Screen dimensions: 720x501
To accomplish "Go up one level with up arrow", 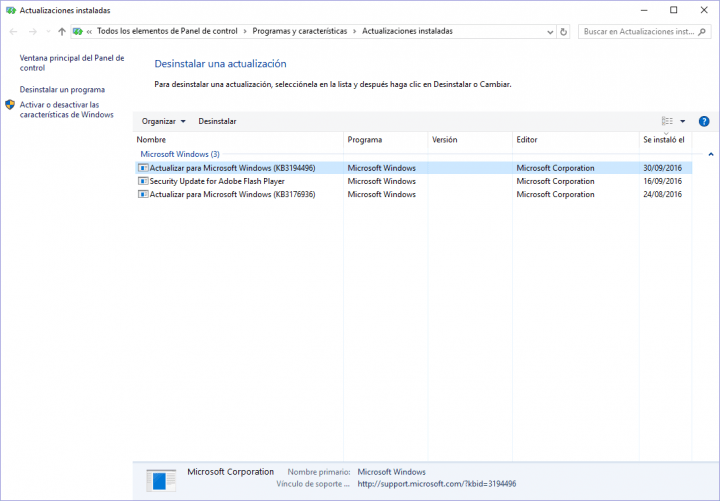I will 62,31.
